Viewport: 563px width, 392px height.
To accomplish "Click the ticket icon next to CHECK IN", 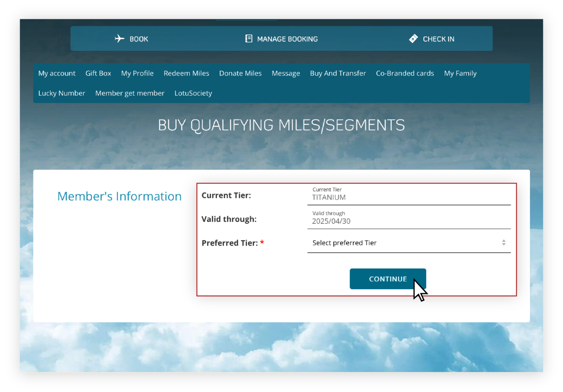I will coord(413,38).
